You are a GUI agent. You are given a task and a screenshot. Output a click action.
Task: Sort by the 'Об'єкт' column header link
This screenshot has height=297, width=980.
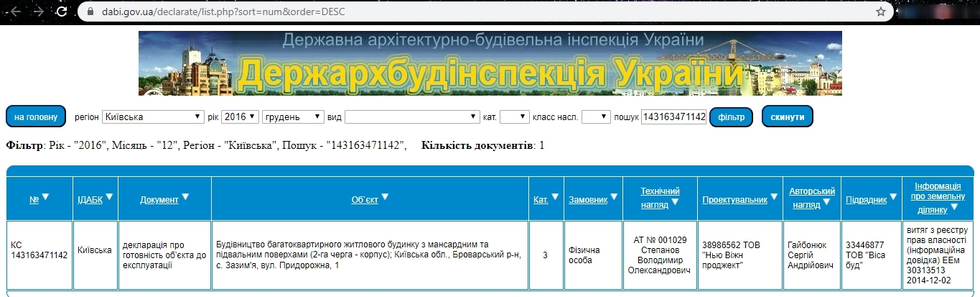coord(365,200)
